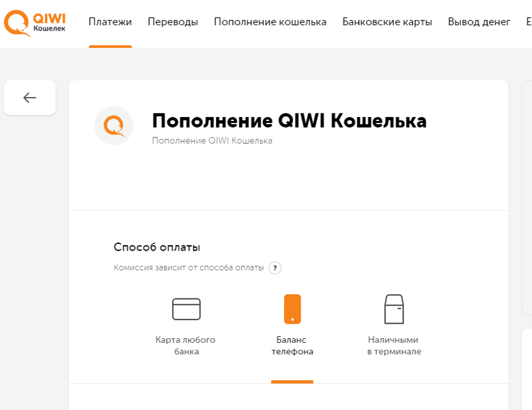Screen dimensions: 532x410
Task: Open the Платежи menu section
Action: pyautogui.click(x=110, y=22)
